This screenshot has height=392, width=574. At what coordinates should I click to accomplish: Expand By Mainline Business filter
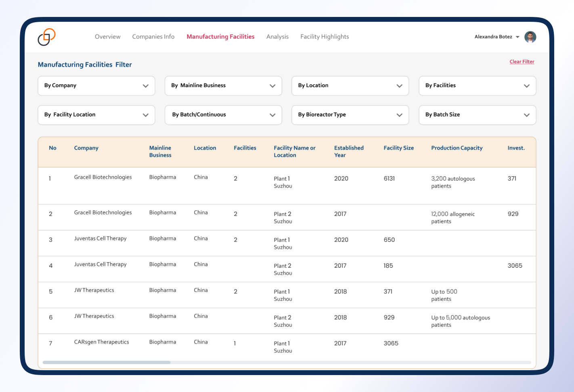[x=223, y=86]
